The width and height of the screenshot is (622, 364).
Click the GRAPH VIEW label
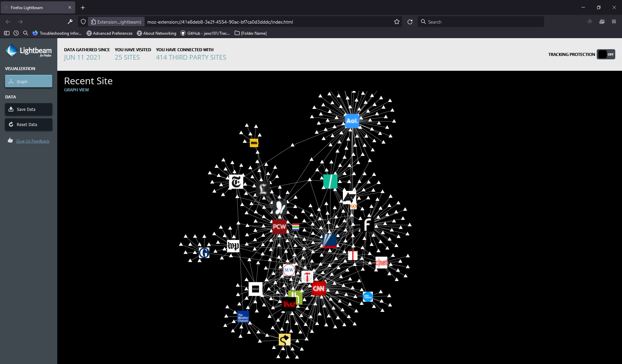click(77, 90)
